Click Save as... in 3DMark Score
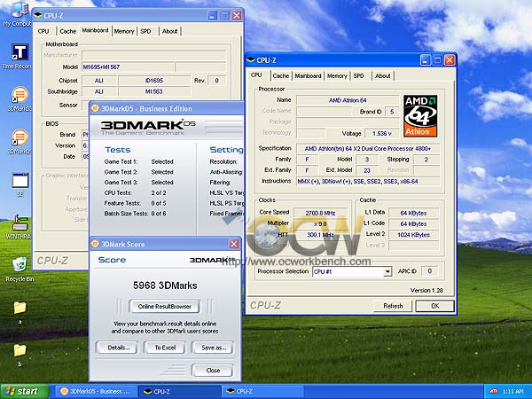The height and width of the screenshot is (399, 532). tap(213, 348)
